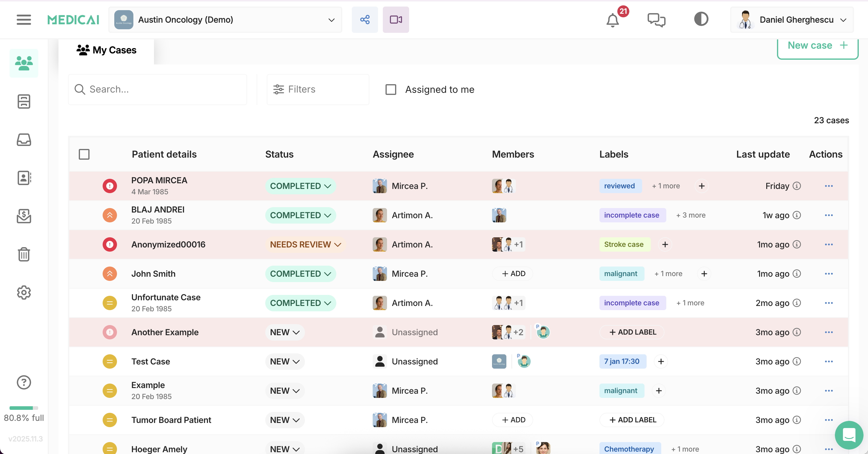Open the NEEDS REVIEW status dropdown

click(x=305, y=244)
